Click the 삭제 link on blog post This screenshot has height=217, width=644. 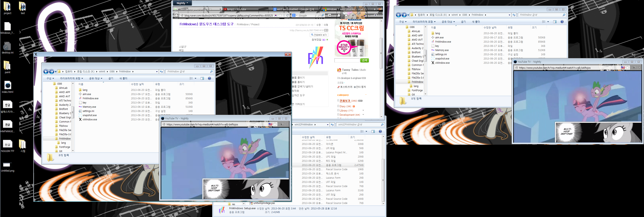[x=325, y=25]
